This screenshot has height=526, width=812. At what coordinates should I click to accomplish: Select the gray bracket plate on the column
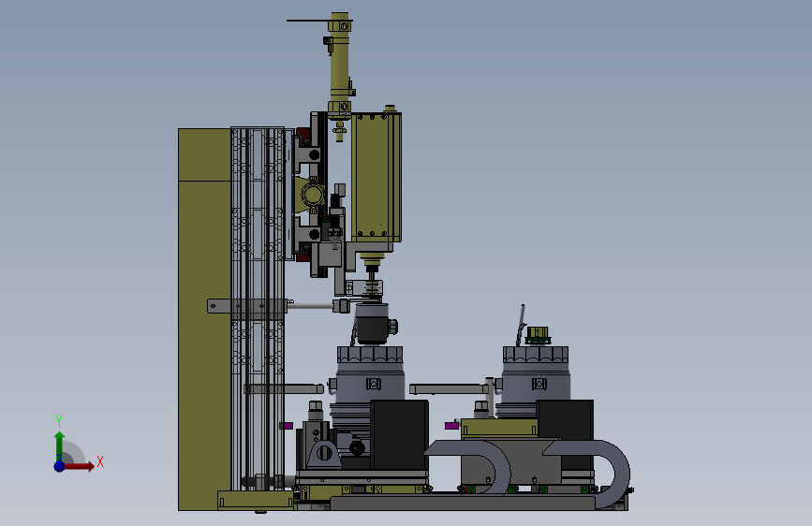(246, 306)
